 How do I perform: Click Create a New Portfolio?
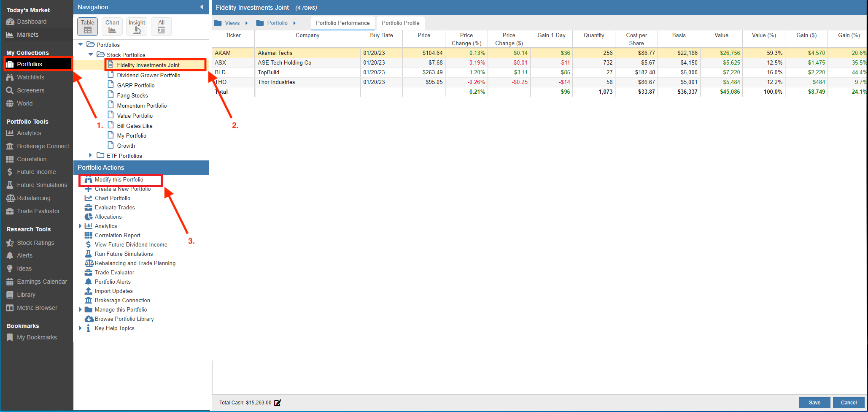(x=122, y=189)
